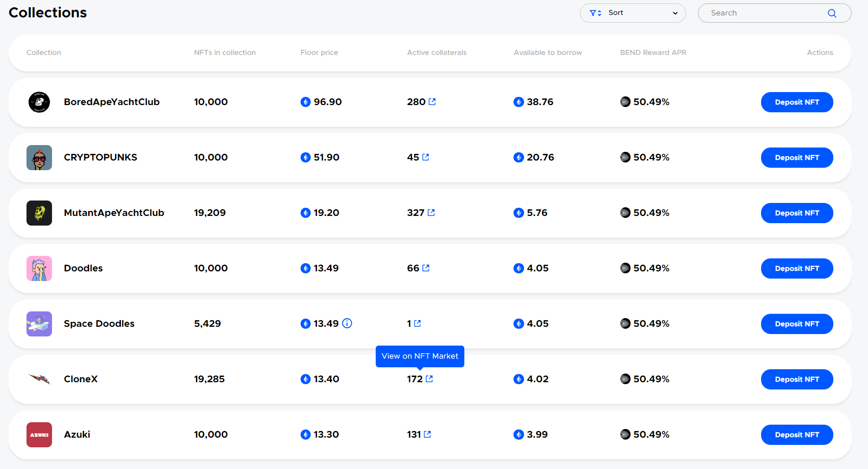Viewport: 868px width, 469px height.
Task: Click BEND token icon in CRYPTOPUNKS row
Action: pos(625,157)
